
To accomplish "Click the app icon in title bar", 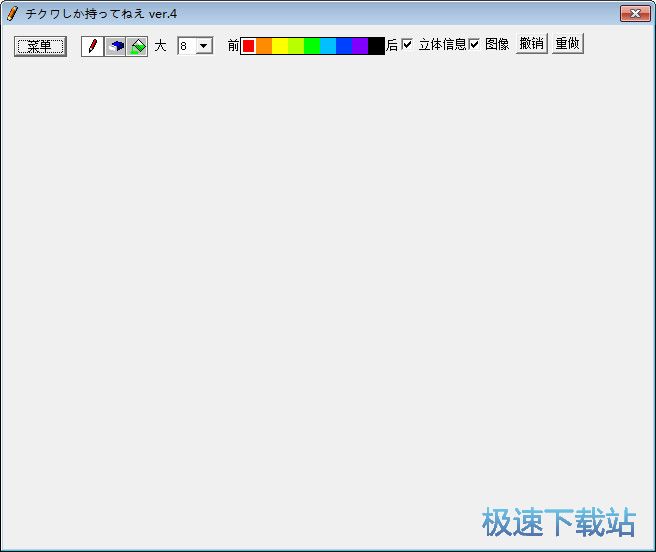I will (x=12, y=13).
